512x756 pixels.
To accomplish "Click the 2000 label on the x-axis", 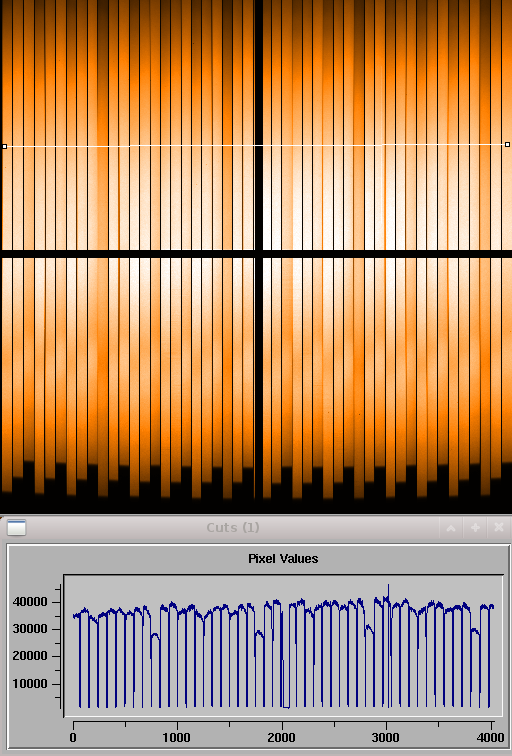I will click(282, 738).
